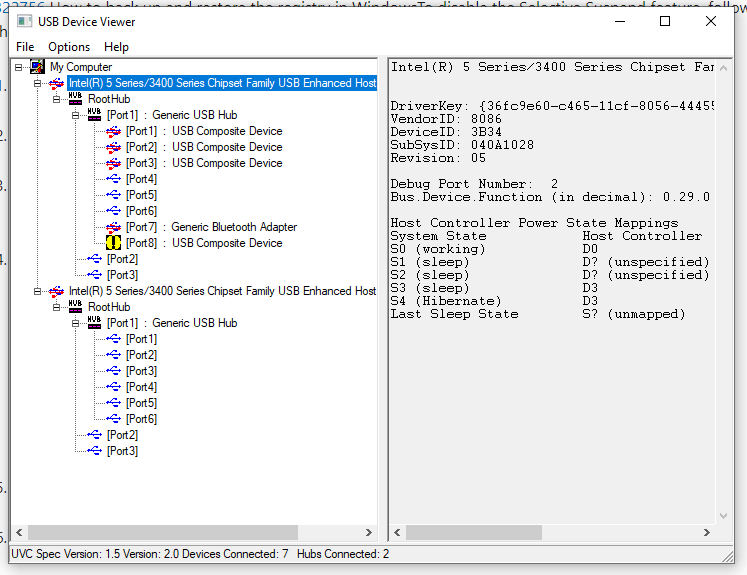Click the My Computer icon in the tree
This screenshot has width=747, height=575.
point(37,67)
